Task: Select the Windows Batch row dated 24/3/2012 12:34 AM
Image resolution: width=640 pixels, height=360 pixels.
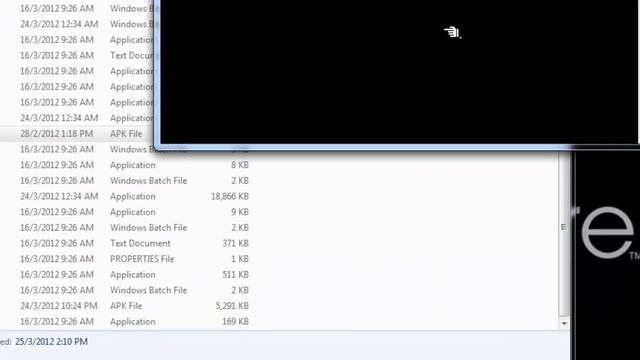Action: click(78, 24)
